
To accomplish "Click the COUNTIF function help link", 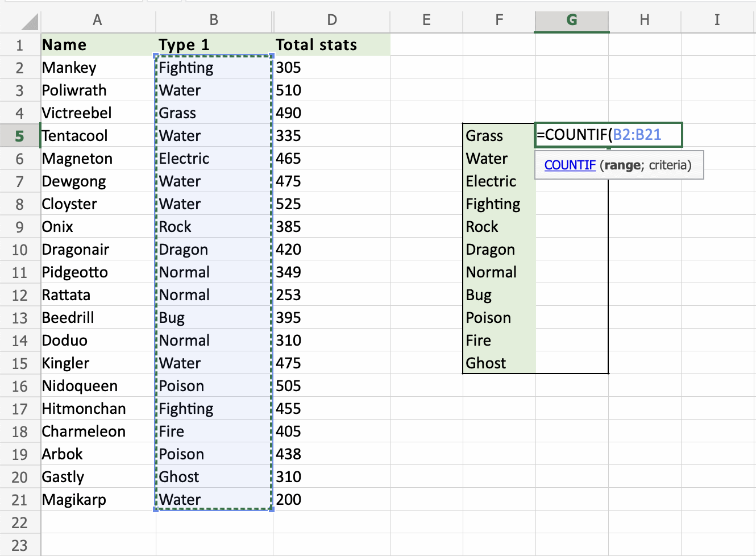I will coord(570,165).
